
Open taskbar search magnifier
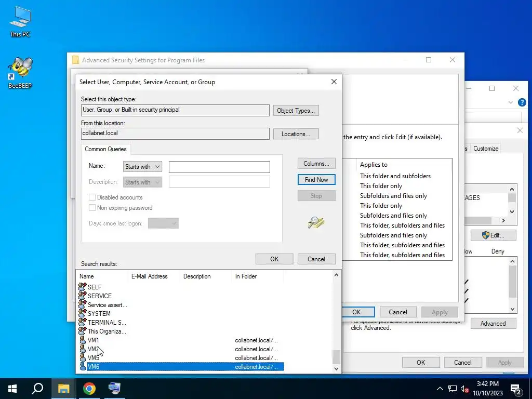click(x=37, y=389)
